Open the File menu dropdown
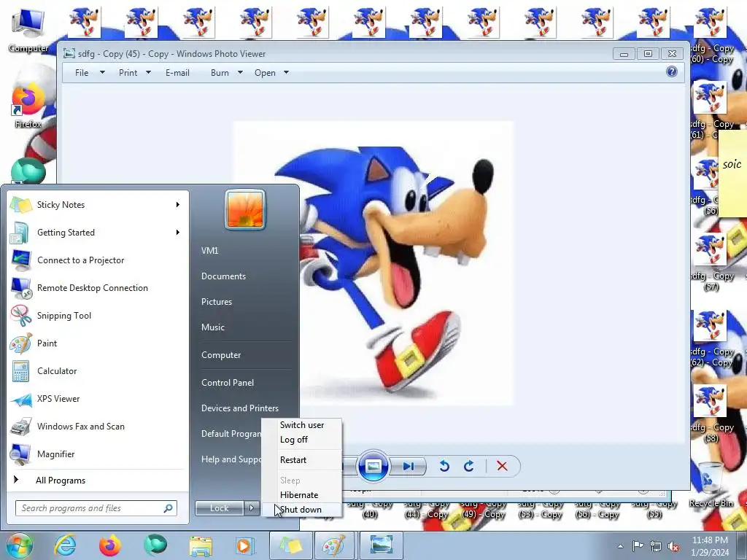 90,73
